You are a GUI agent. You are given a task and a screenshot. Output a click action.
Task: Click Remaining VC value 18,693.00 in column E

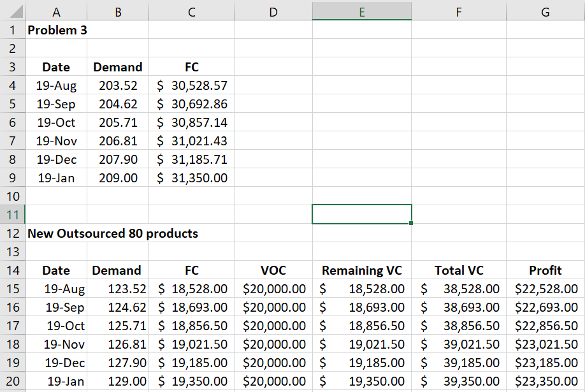point(362,307)
